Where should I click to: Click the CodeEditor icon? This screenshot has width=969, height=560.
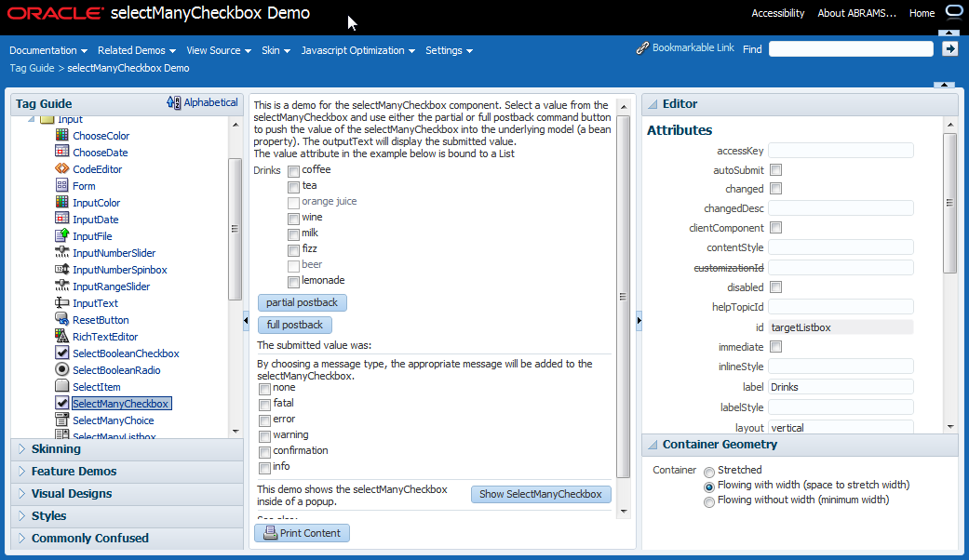(x=61, y=168)
